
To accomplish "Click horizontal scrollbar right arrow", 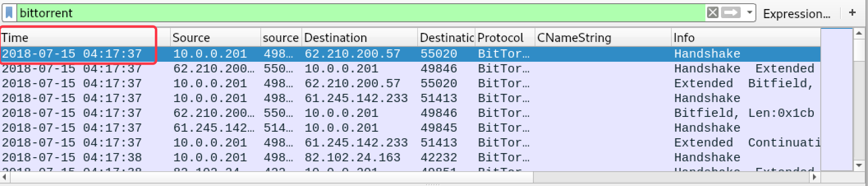I will (x=815, y=177).
